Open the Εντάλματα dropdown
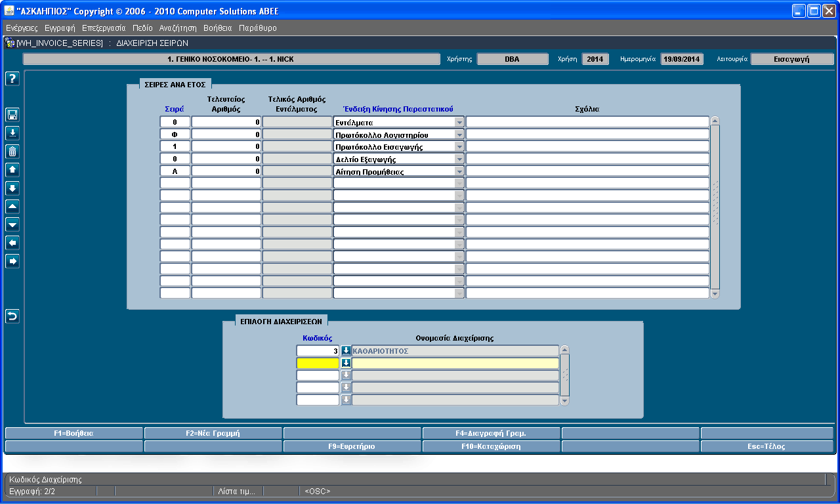The height and width of the screenshot is (504, 840). coord(459,122)
